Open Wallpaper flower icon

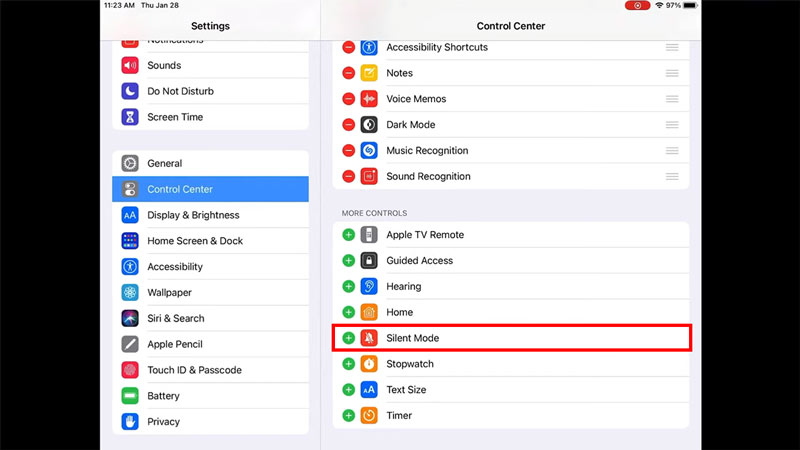click(130, 292)
